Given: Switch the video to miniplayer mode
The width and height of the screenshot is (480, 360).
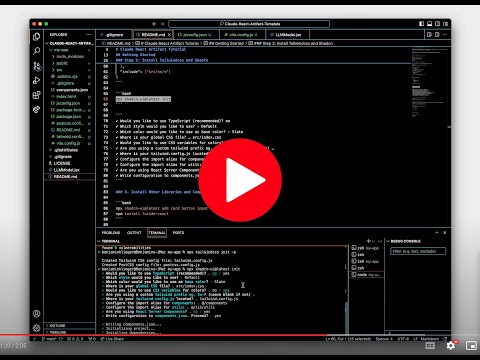Looking at the screenshot, I should tap(471, 346).
